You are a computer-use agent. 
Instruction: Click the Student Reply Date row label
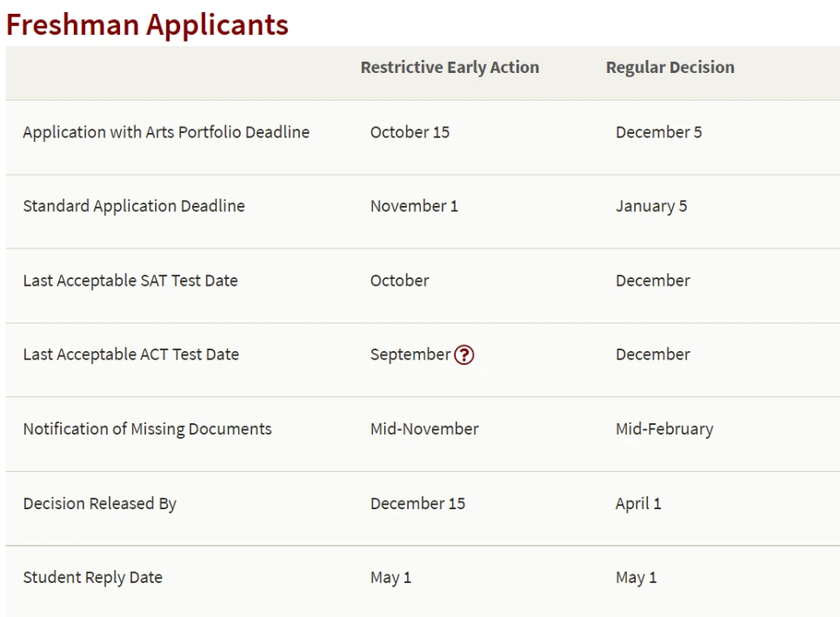[x=92, y=577]
